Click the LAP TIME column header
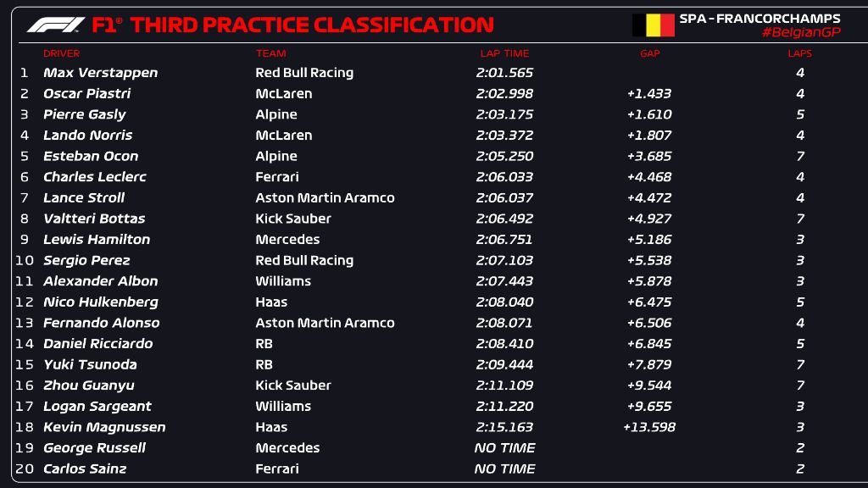The height and width of the screenshot is (488, 868). 504,53
